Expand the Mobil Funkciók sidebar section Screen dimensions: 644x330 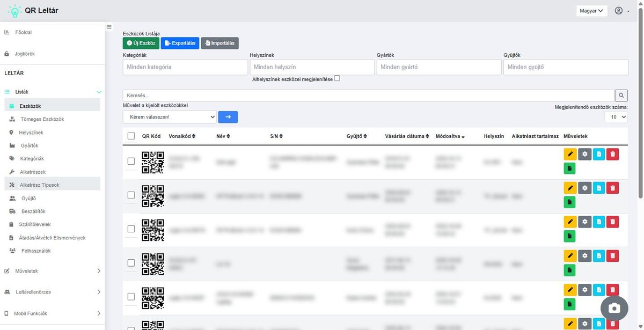[53, 313]
